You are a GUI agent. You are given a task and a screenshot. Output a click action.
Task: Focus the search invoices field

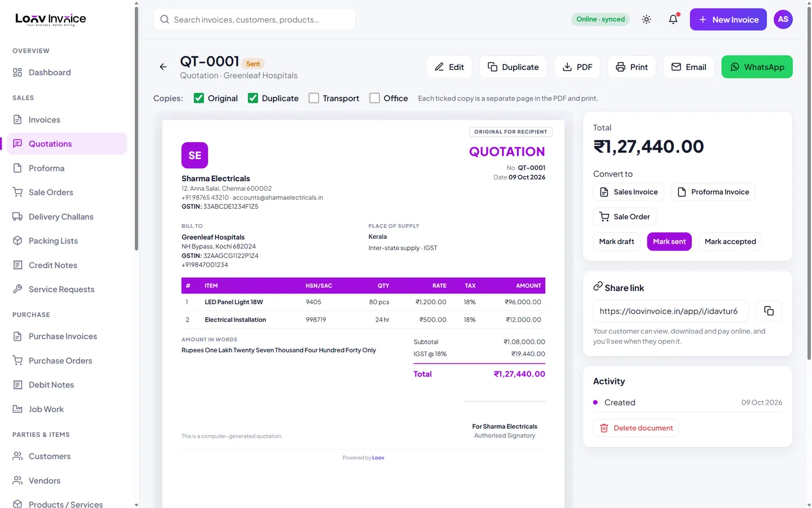tap(254, 19)
